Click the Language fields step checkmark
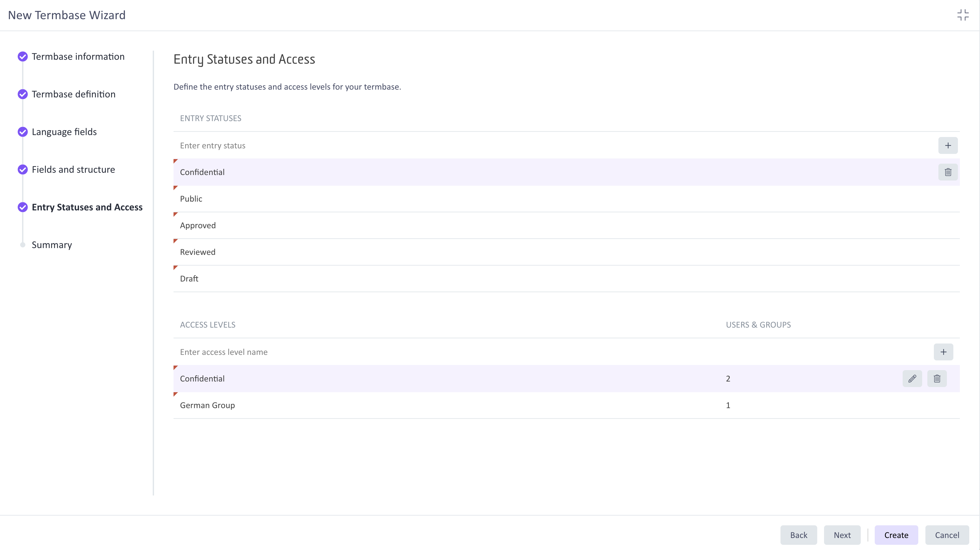 coord(23,132)
